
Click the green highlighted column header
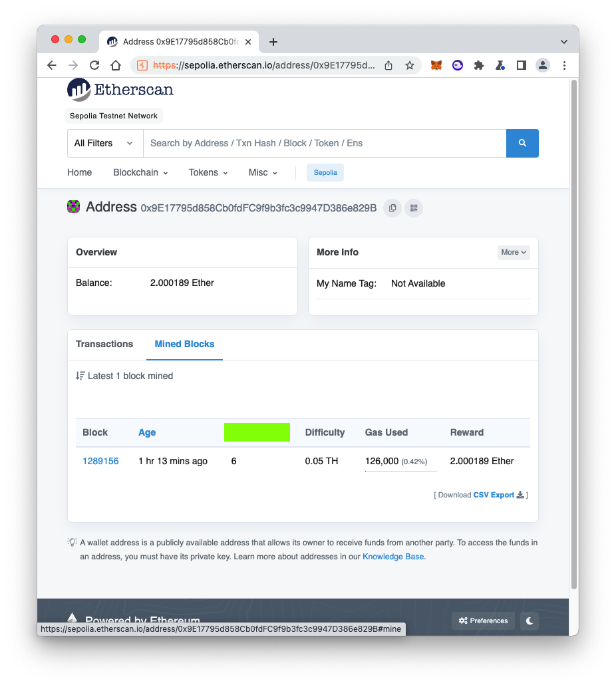[257, 432]
